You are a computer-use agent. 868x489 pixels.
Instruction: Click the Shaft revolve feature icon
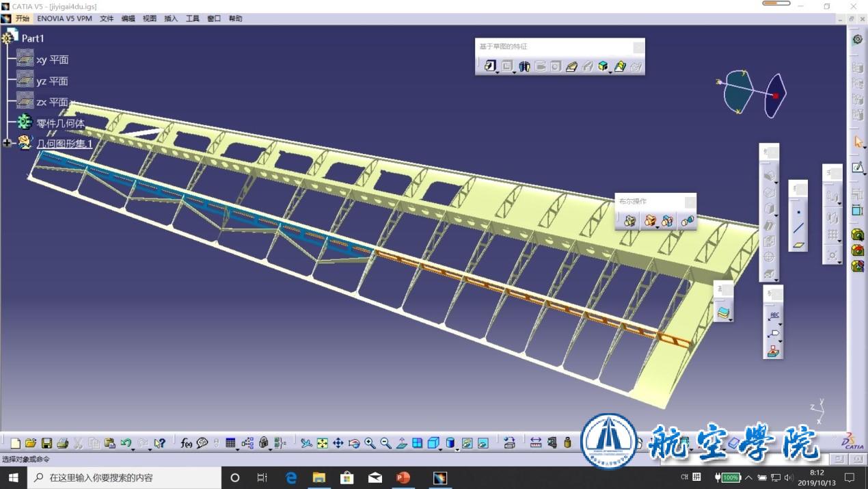click(x=524, y=66)
